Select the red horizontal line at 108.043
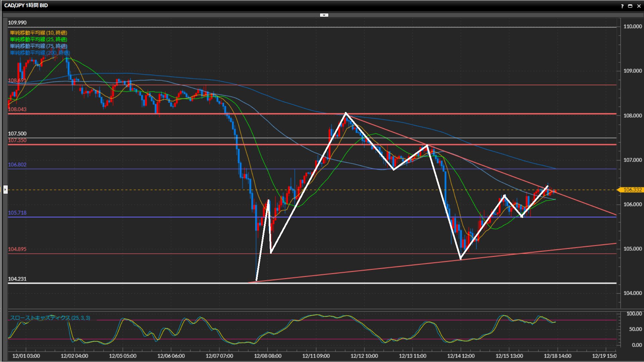The width and height of the screenshot is (644, 362). pos(134,114)
